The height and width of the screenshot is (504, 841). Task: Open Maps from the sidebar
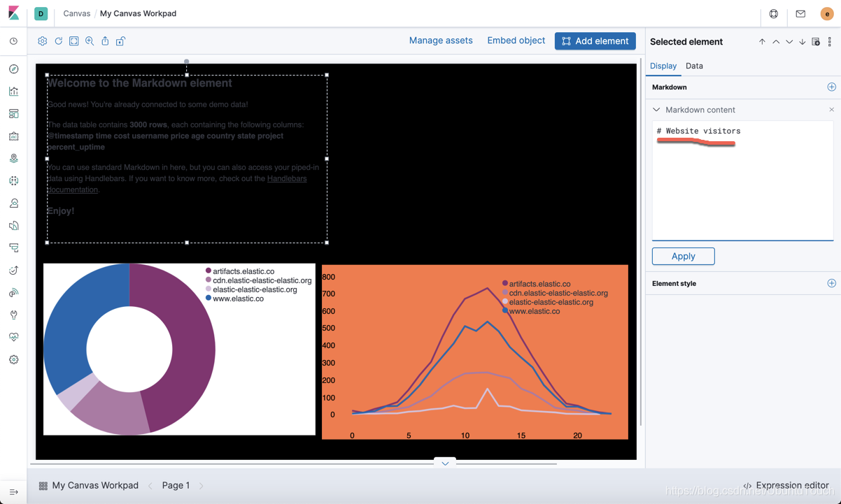coord(13,159)
